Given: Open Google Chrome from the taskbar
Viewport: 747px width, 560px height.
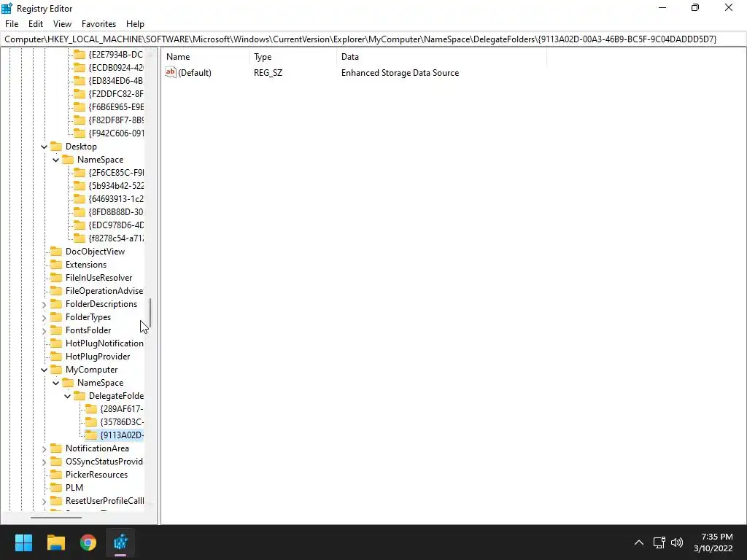Looking at the screenshot, I should tap(88, 542).
